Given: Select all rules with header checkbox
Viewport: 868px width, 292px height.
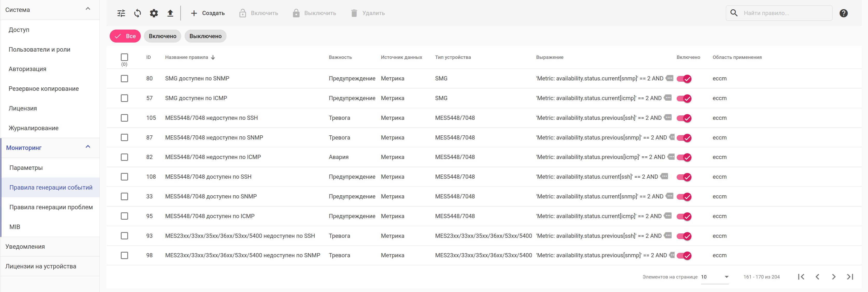Looking at the screenshot, I should point(124,57).
